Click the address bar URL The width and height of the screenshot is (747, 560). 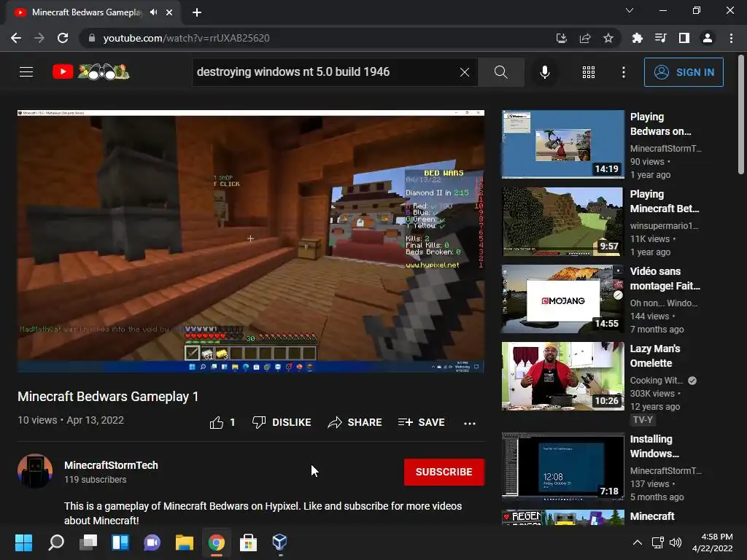coord(186,38)
